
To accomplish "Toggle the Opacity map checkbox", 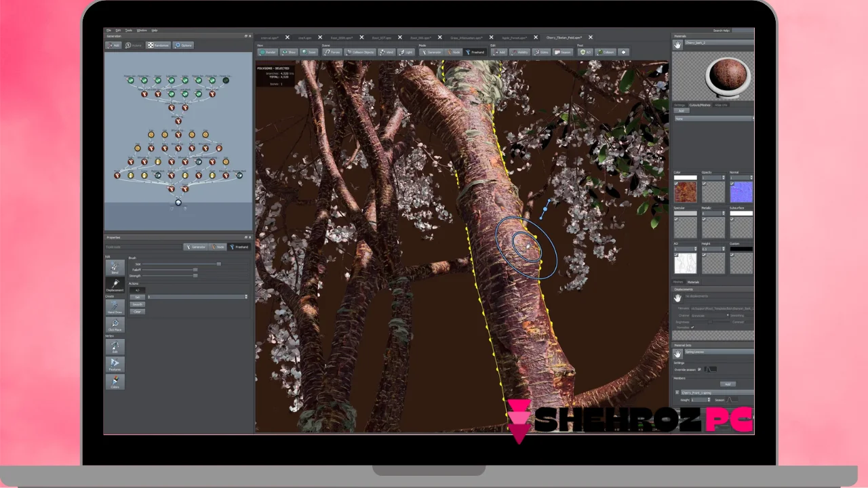I will point(704,184).
